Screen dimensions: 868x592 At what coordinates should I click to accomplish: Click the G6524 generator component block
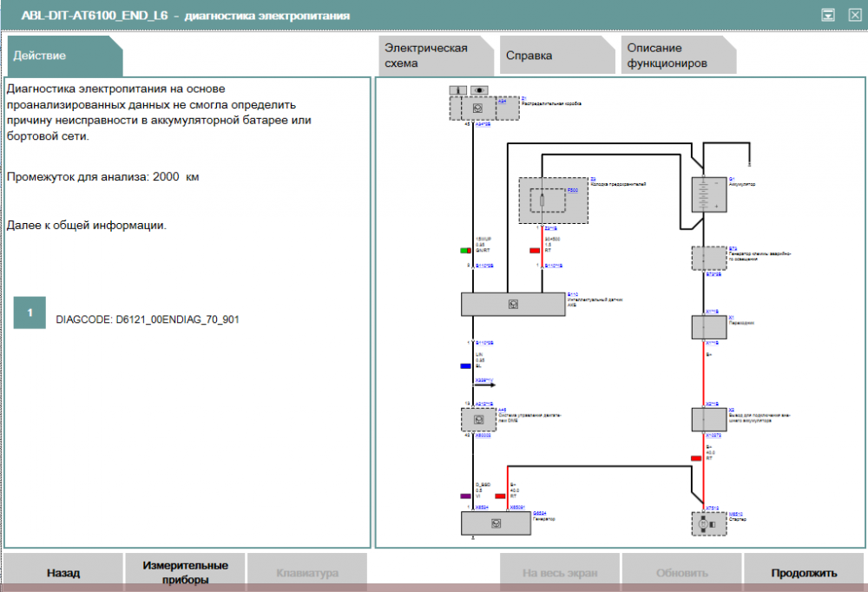(494, 523)
